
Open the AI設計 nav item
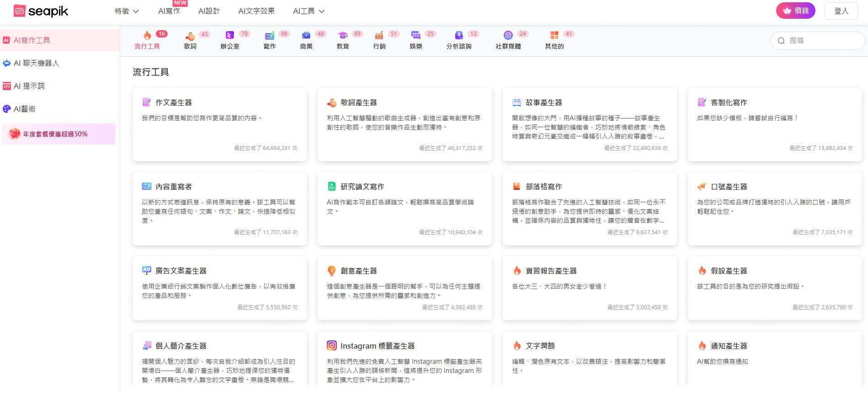tap(209, 11)
